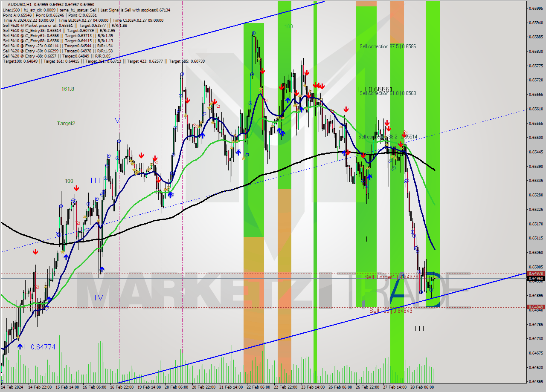This screenshot has height=392, width=546.
Task: Click the 'Sell %20 @ Entry -50: 0.66299' line
Action: pyautogui.click(x=58, y=51)
